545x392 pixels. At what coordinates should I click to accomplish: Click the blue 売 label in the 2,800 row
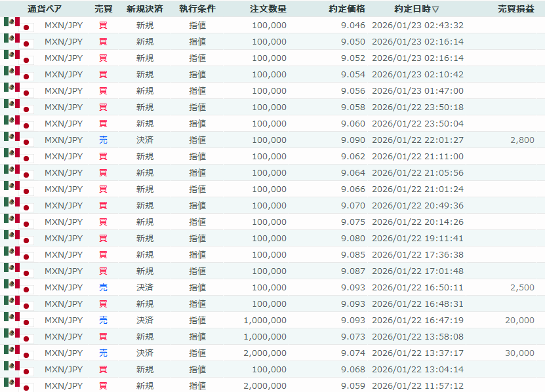[x=103, y=140]
